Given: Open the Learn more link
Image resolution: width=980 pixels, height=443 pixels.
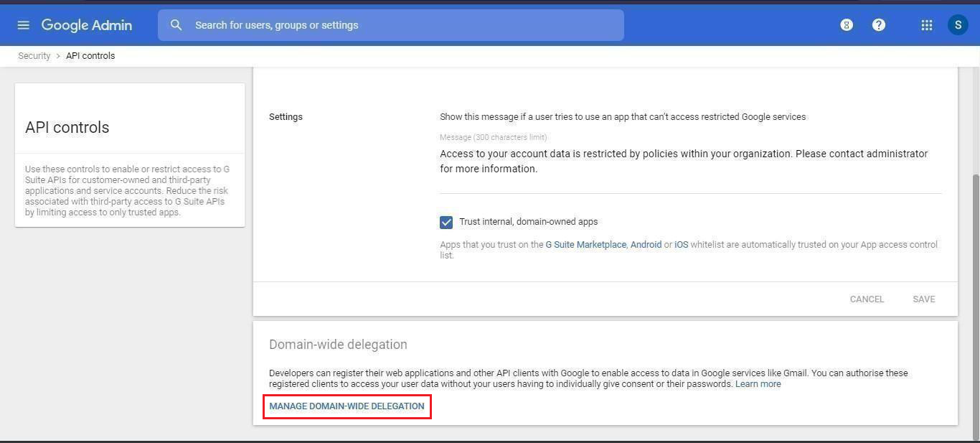Looking at the screenshot, I should click(758, 384).
